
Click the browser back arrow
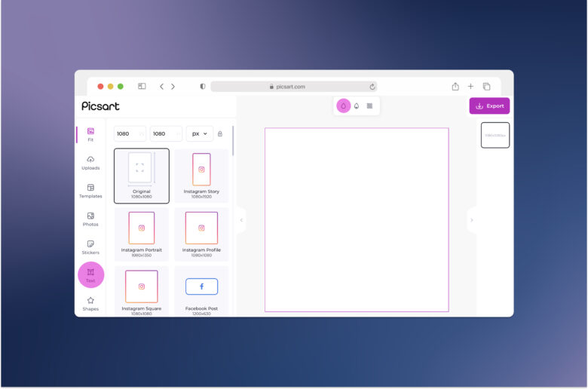[161, 87]
